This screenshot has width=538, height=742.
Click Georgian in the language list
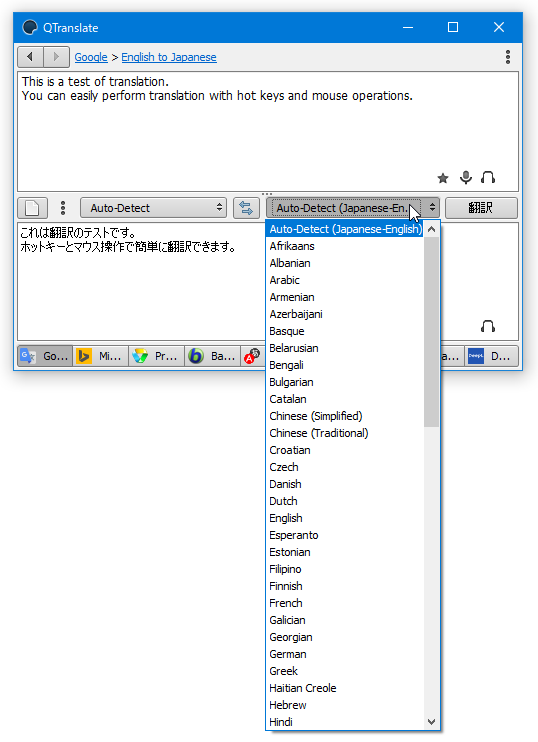[344, 638]
